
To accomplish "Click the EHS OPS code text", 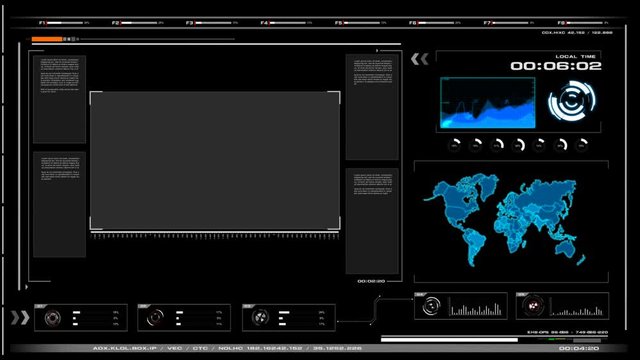I will 567,332.
